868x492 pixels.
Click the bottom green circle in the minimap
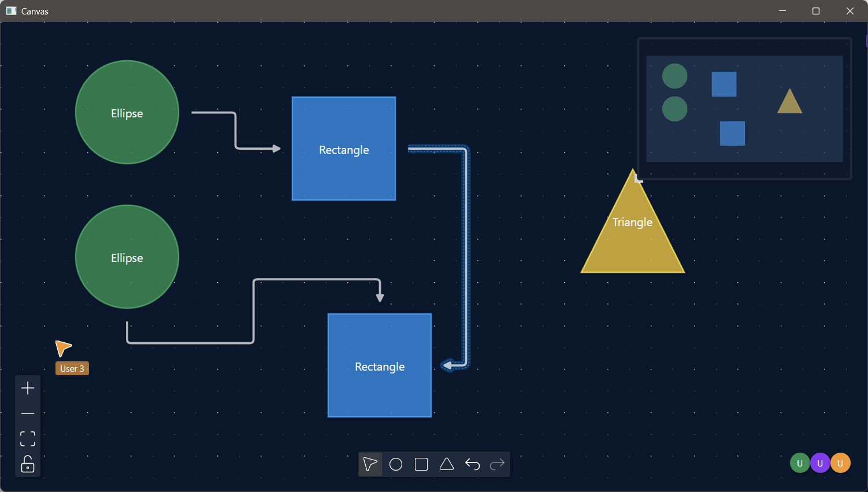pyautogui.click(x=674, y=109)
